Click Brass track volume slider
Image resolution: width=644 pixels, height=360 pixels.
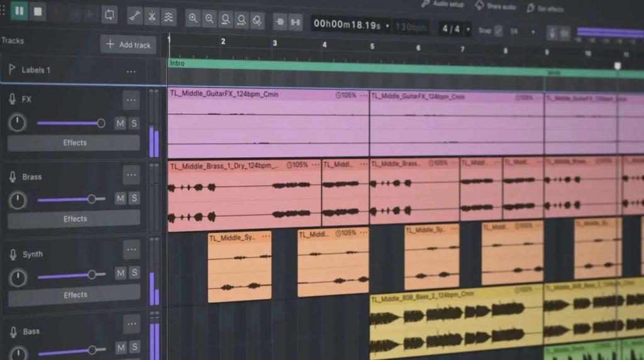coord(72,199)
